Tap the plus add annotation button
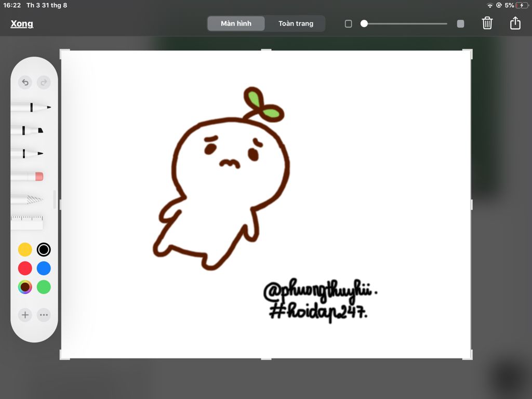Screen dimensions: 532x399 pyautogui.click(x=25, y=315)
